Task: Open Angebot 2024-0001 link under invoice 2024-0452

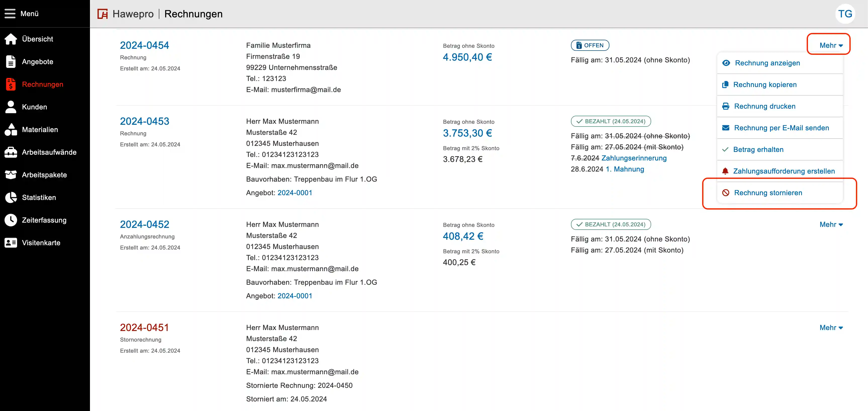Action: [295, 296]
